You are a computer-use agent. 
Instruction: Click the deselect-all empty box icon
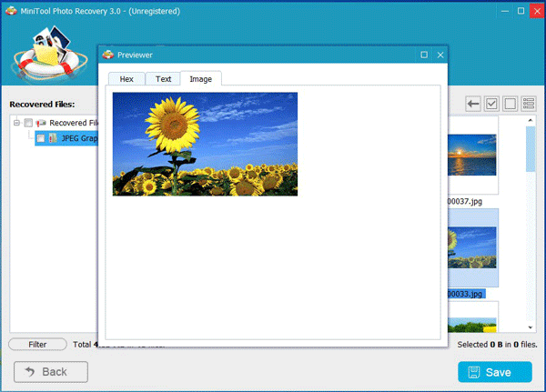click(x=510, y=104)
